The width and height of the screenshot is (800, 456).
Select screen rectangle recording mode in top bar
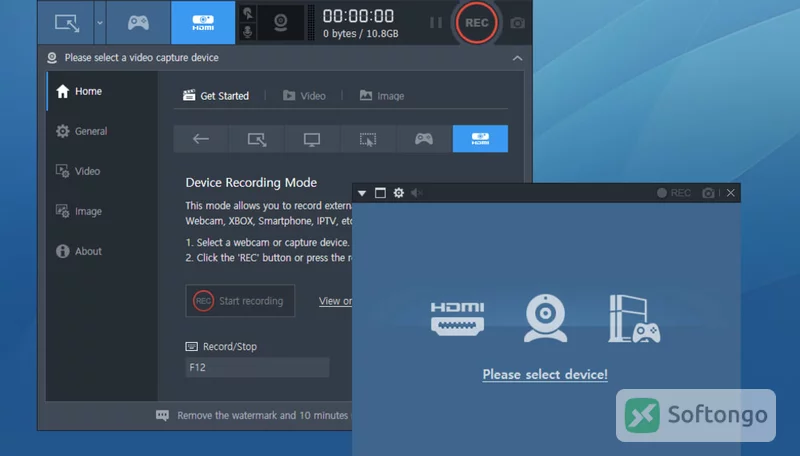click(x=67, y=23)
